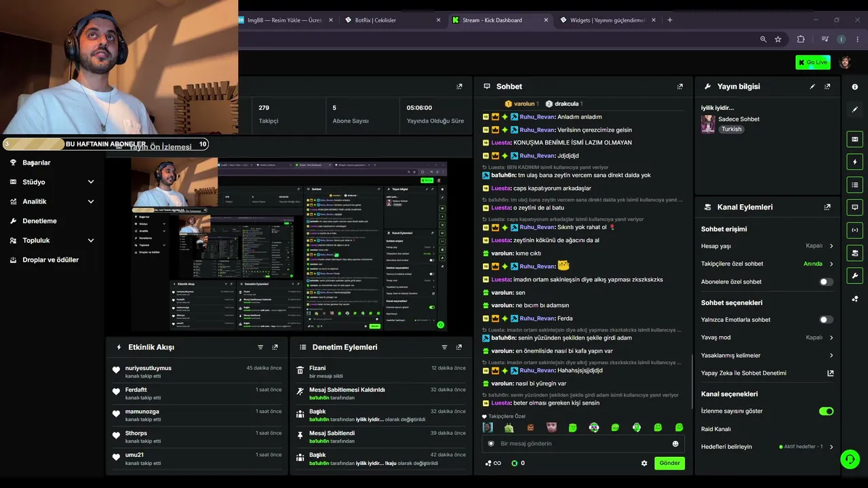Disable İzlenme sayısını göster toggle
This screenshot has width=868, height=488.
[x=826, y=411]
